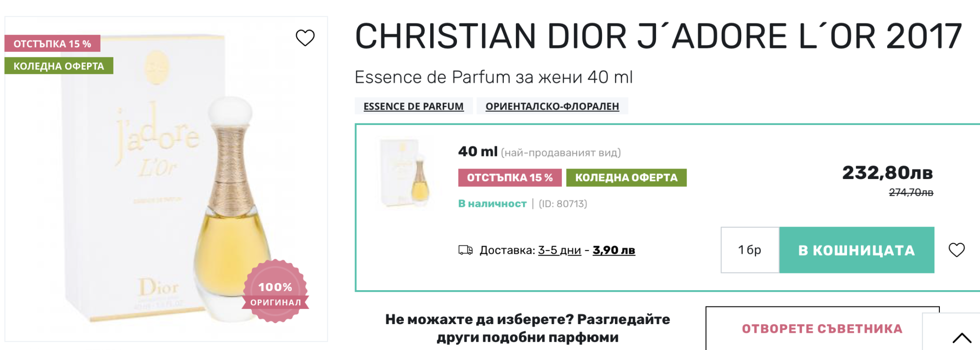Open the ESSENCE DE PARFUM tag link

pos(413,106)
